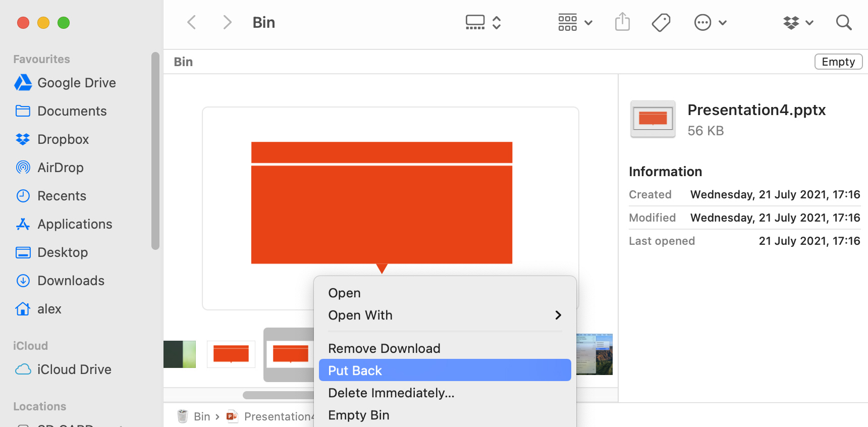
Task: Open the group-by grid dropdown
Action: pos(575,22)
